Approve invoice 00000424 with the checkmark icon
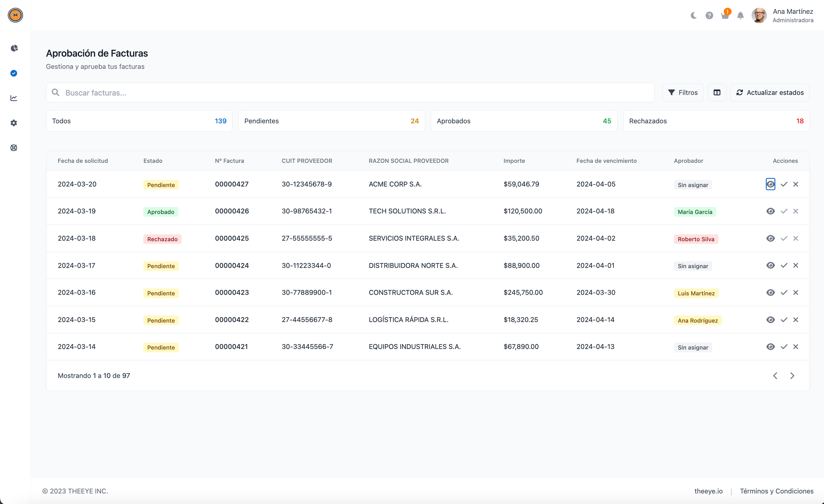 pyautogui.click(x=784, y=266)
